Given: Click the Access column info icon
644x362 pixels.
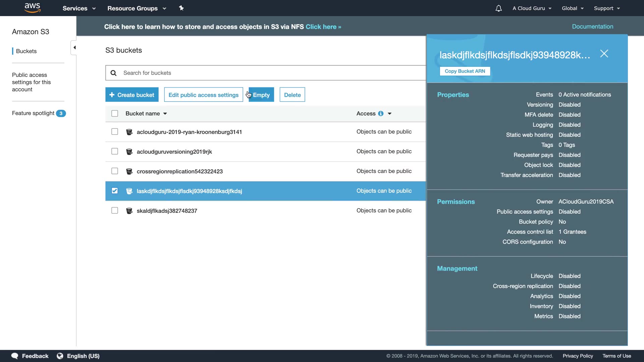Looking at the screenshot, I should (x=381, y=114).
